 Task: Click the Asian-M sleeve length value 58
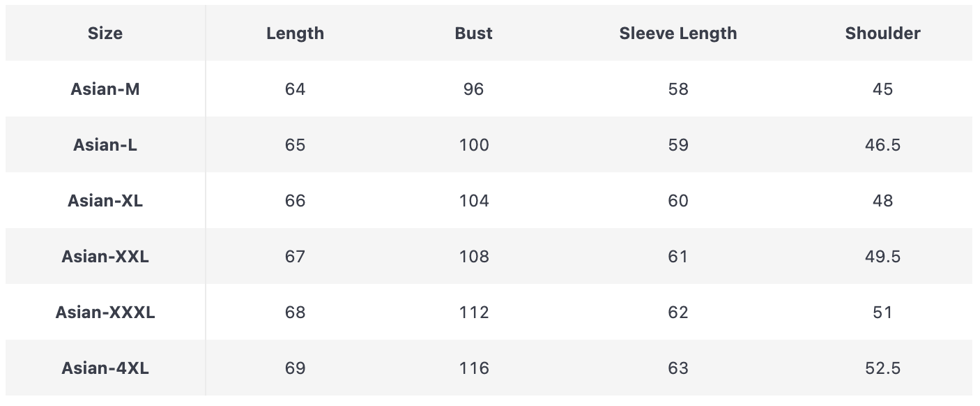(x=677, y=89)
